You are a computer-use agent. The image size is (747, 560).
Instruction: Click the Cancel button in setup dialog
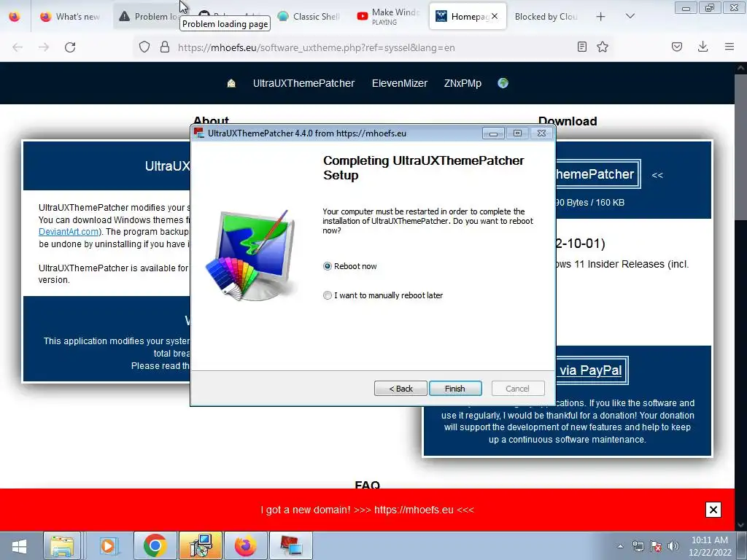(517, 389)
